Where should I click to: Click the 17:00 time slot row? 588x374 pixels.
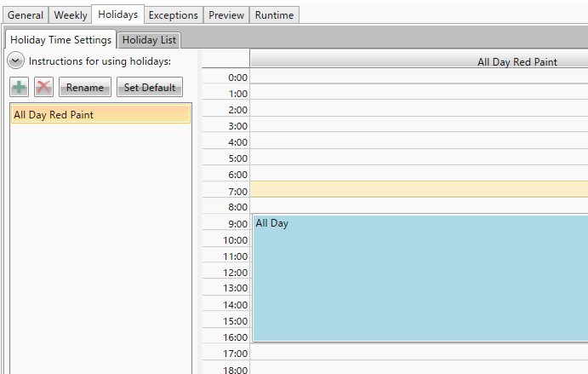419,353
